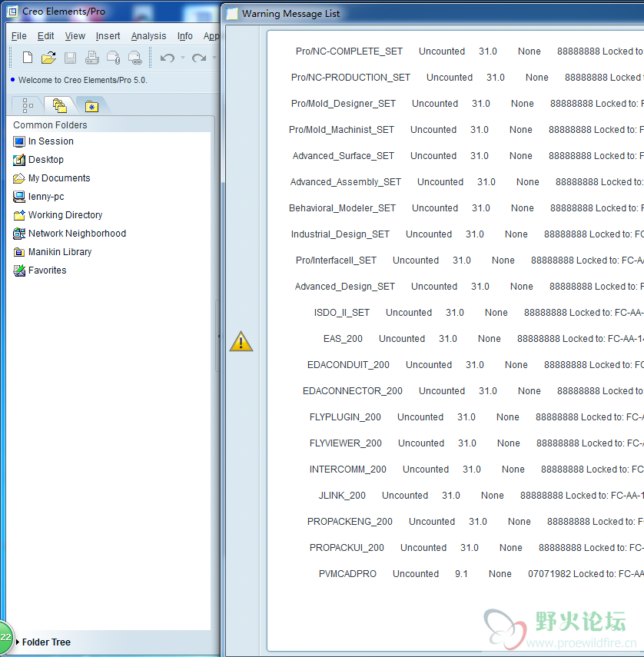Click the Advanced_Surface_SET license entry
Screen dimensions: 644x657
344,156
